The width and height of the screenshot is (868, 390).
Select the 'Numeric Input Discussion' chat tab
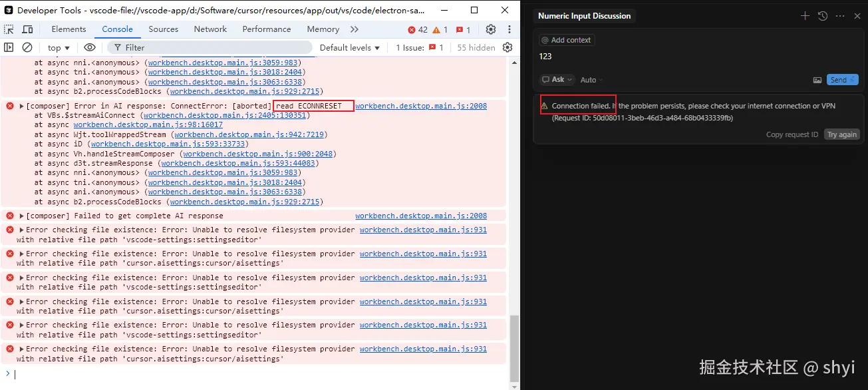click(584, 16)
